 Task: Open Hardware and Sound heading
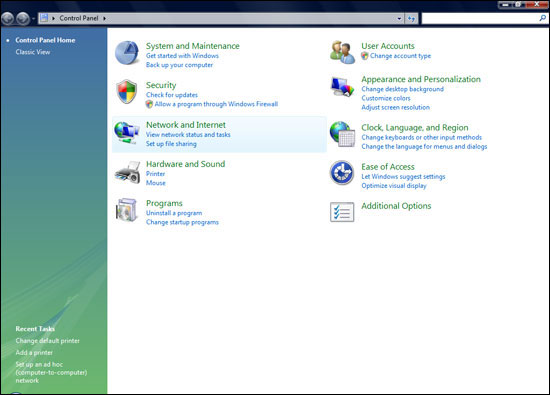tap(186, 164)
